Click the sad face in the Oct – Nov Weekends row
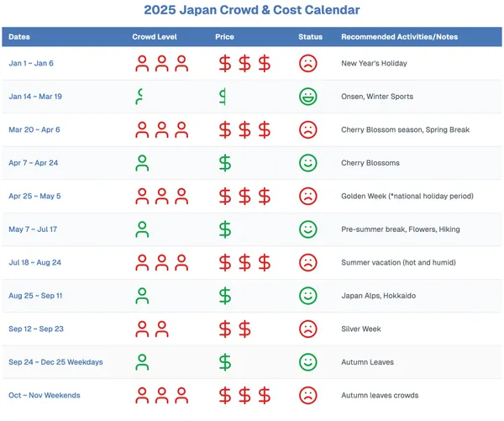The image size is (504, 421). [x=308, y=395]
